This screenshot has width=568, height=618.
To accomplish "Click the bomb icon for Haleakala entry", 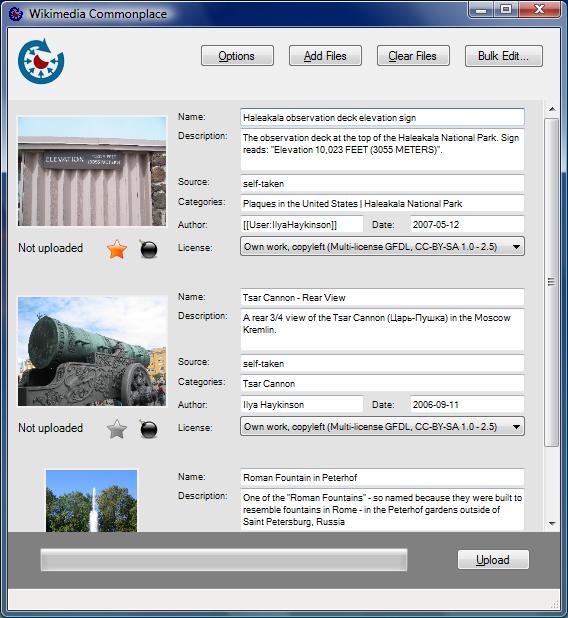I will (149, 249).
